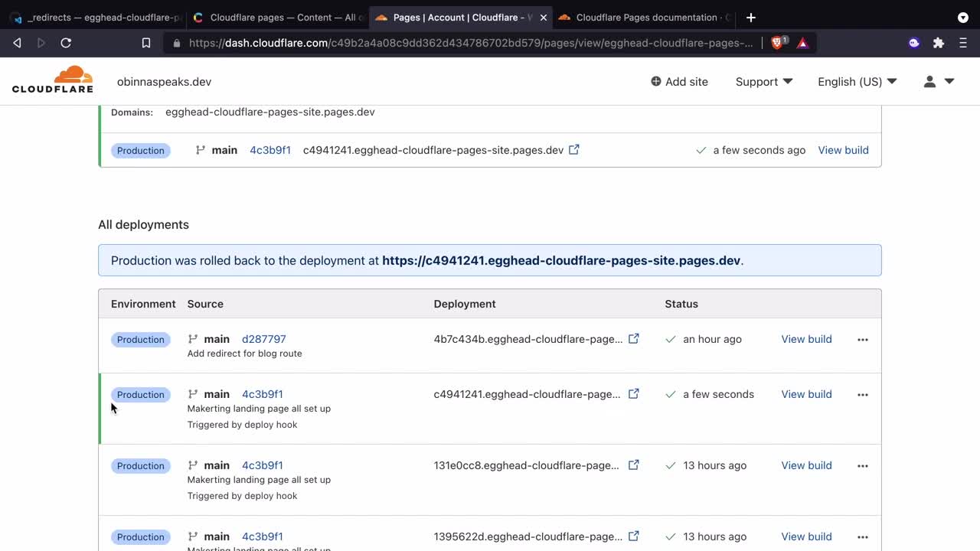
Task: Open the English (US) language dropdown
Action: coord(857,81)
